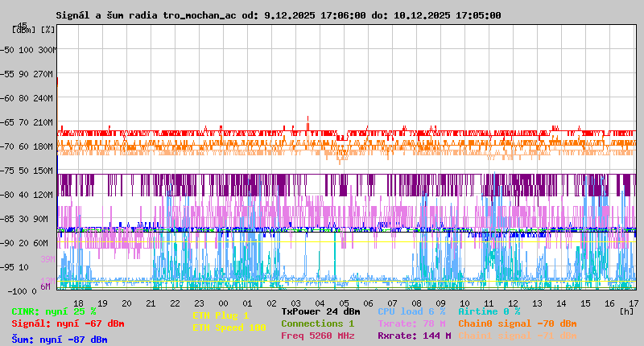Select the Chain0 signal legend label
Screen dimensions: 644x346
click(x=517, y=323)
